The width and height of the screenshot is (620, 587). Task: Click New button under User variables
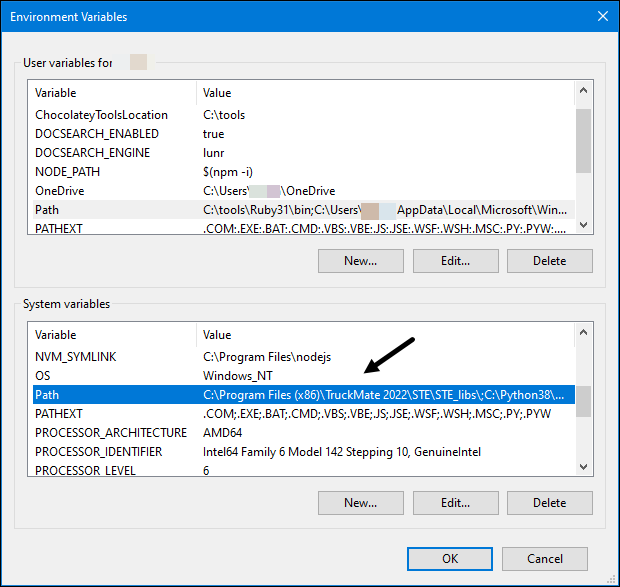[360, 261]
